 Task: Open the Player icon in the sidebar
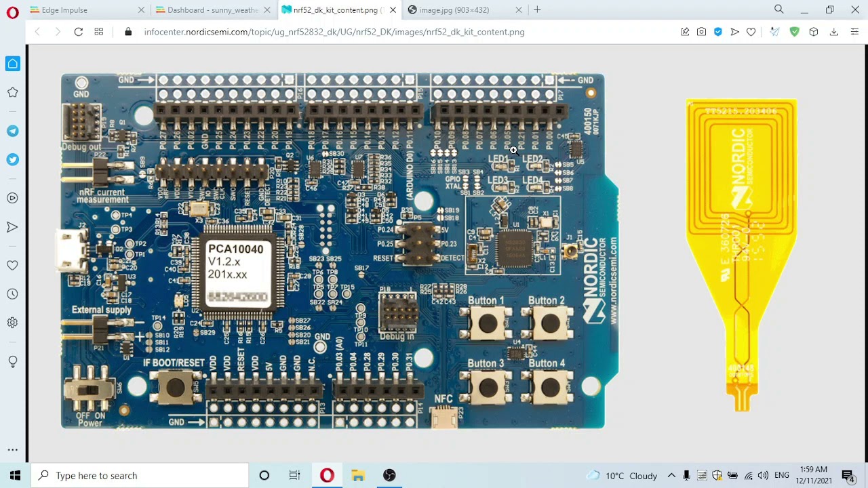12,198
